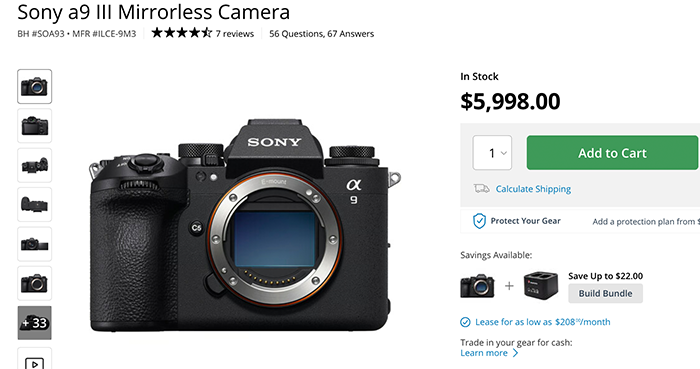The height and width of the screenshot is (369, 700).
Task: Click the shipping truck icon
Action: [x=481, y=189]
